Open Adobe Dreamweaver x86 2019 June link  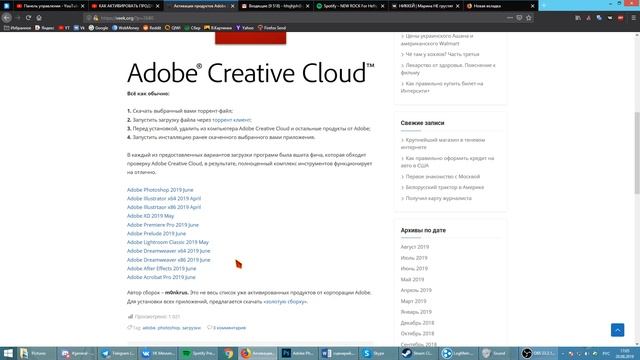pyautogui.click(x=169, y=260)
